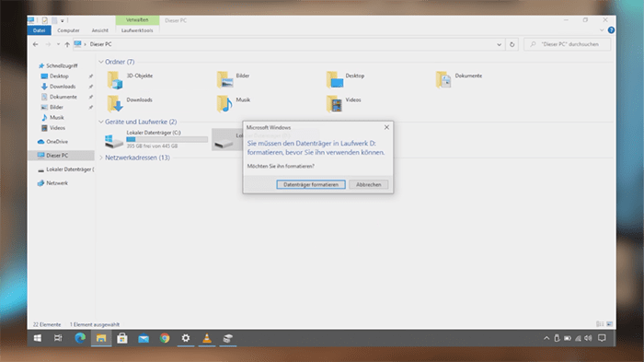
Task: Open Microsoft Edge from the taskbar
Action: click(x=80, y=338)
